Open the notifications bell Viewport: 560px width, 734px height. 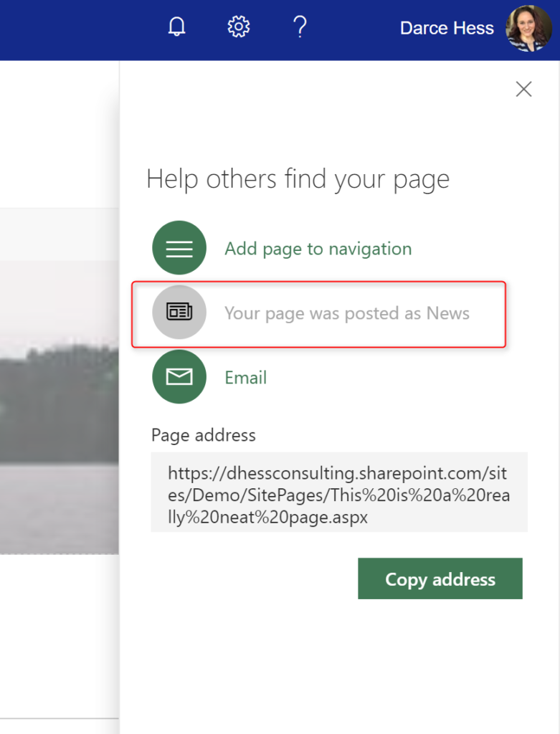(177, 27)
